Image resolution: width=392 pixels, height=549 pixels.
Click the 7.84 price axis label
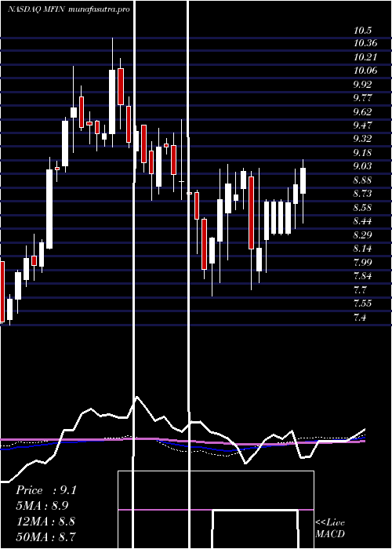click(x=362, y=275)
